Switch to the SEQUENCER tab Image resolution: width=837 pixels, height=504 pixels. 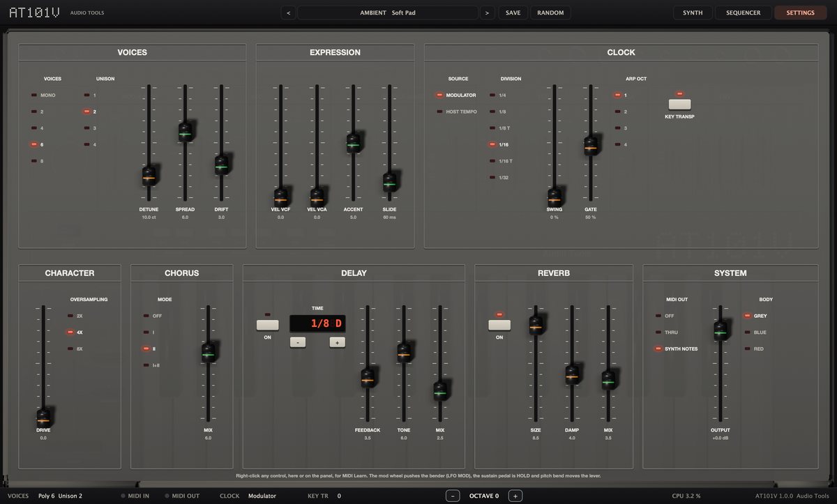click(x=743, y=13)
